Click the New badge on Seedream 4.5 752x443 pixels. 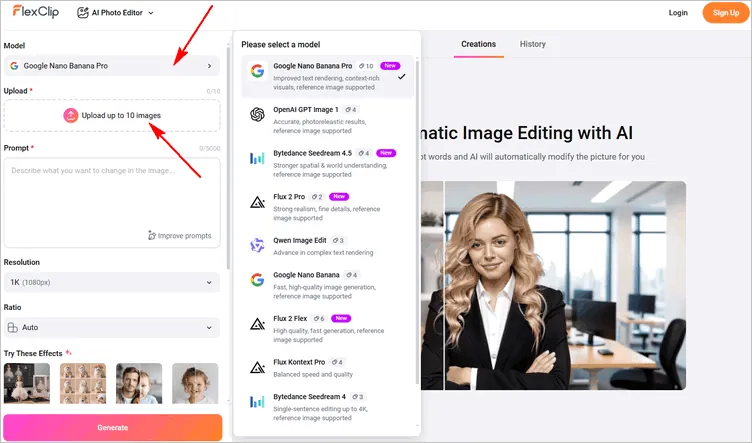tap(386, 153)
